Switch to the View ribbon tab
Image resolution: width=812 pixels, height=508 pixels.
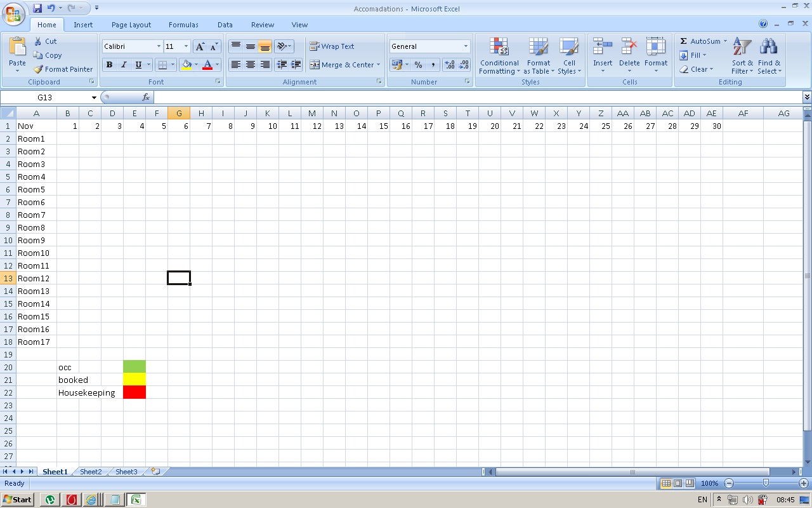pyautogui.click(x=299, y=25)
